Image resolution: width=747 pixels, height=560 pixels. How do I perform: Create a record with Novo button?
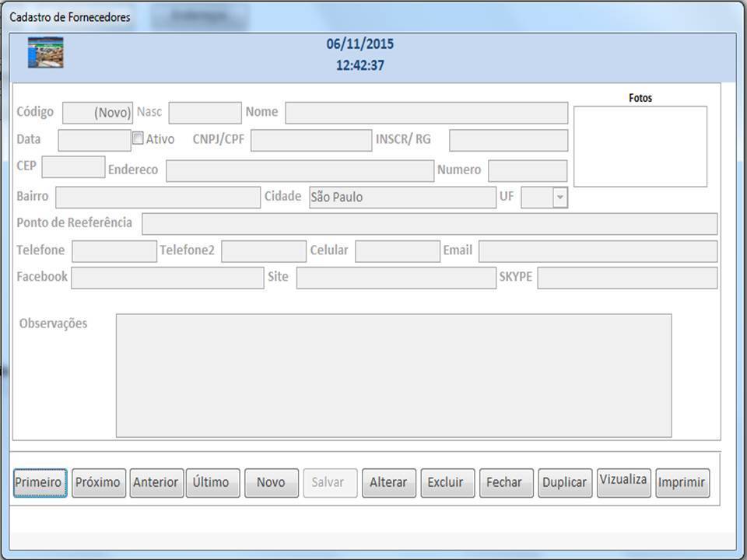coord(271,482)
